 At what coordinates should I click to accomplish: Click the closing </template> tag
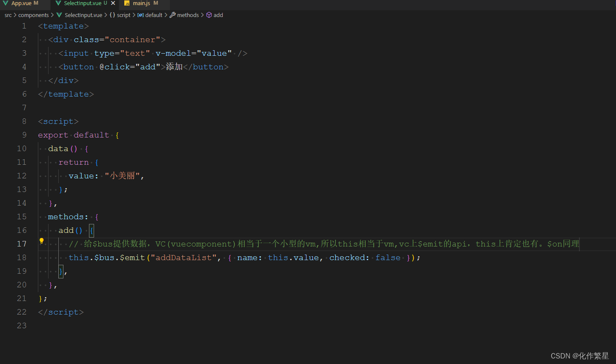pyautogui.click(x=66, y=94)
